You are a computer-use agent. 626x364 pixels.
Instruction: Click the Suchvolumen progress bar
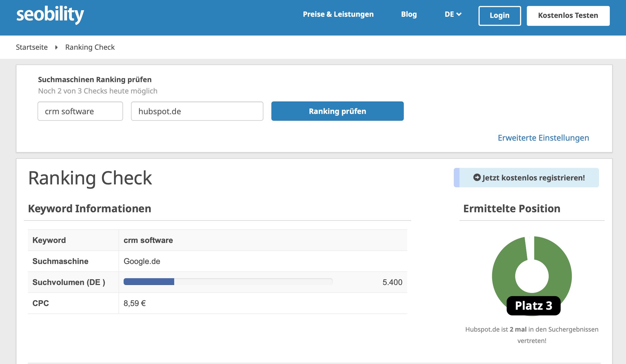228,282
